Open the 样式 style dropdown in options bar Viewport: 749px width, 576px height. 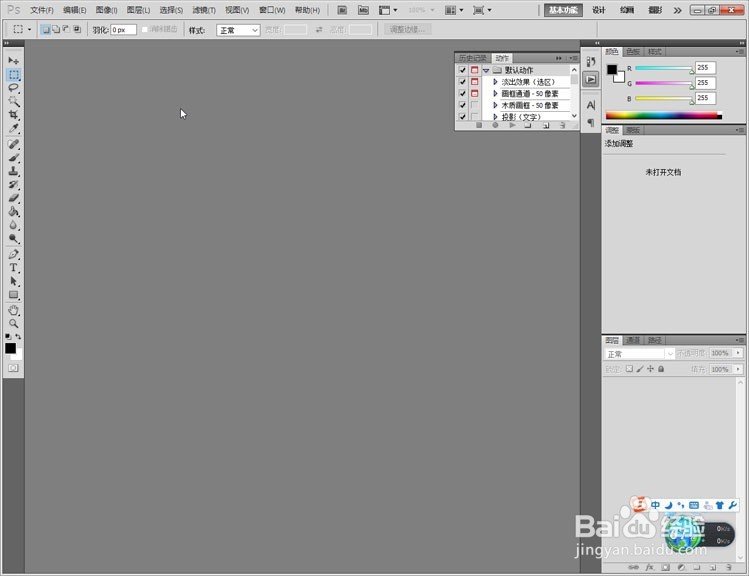[238, 30]
